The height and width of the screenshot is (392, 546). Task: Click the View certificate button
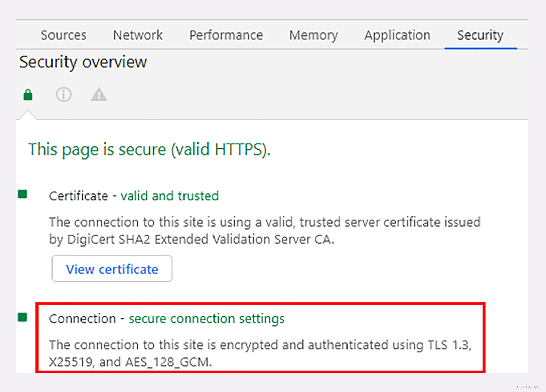click(x=112, y=269)
